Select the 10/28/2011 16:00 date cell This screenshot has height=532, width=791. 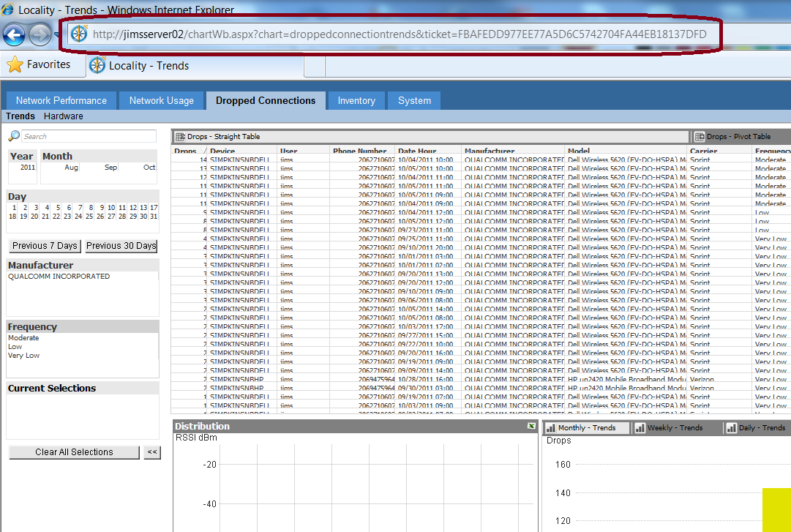(x=426, y=379)
